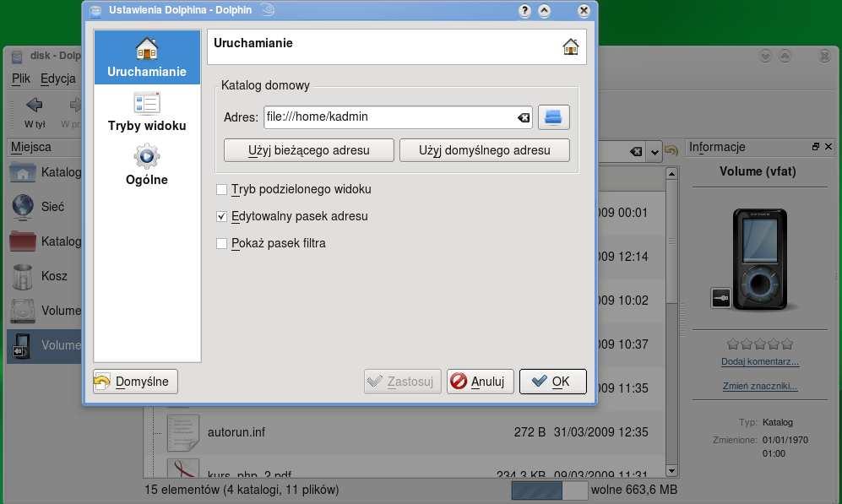Click the PDF file icon in list

tap(182, 469)
